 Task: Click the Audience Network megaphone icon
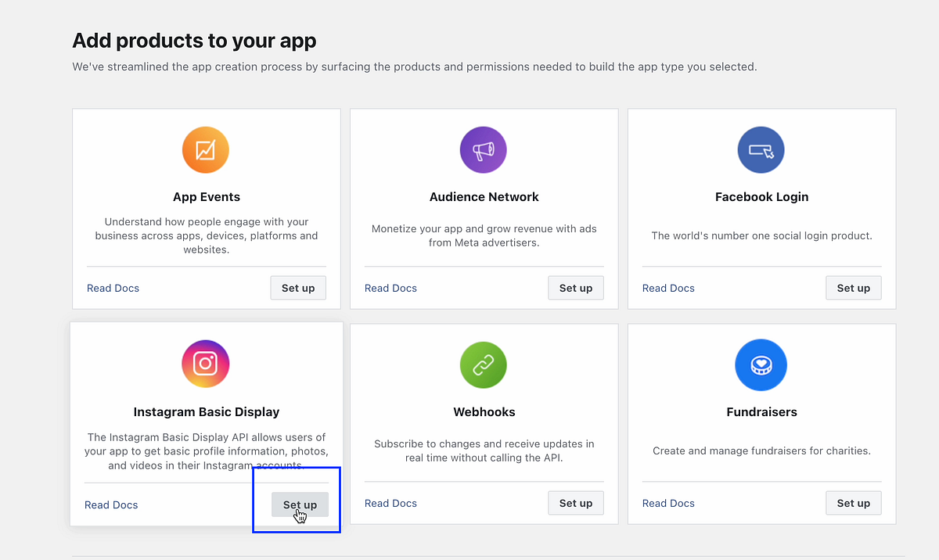tap(483, 149)
